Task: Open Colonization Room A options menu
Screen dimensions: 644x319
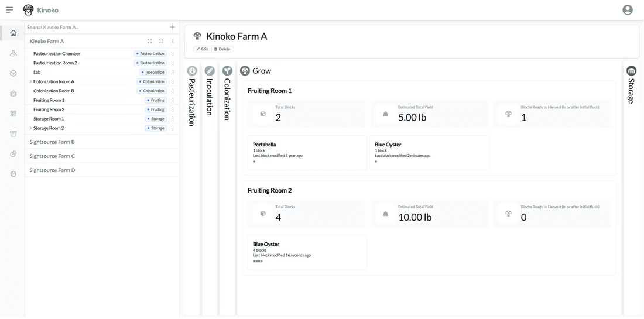Action: click(x=173, y=82)
